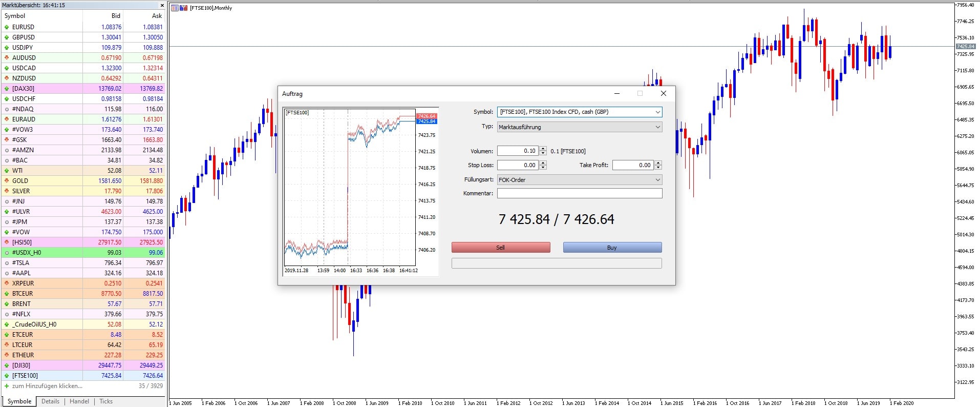Click into the Kommentar text field

tap(579, 193)
